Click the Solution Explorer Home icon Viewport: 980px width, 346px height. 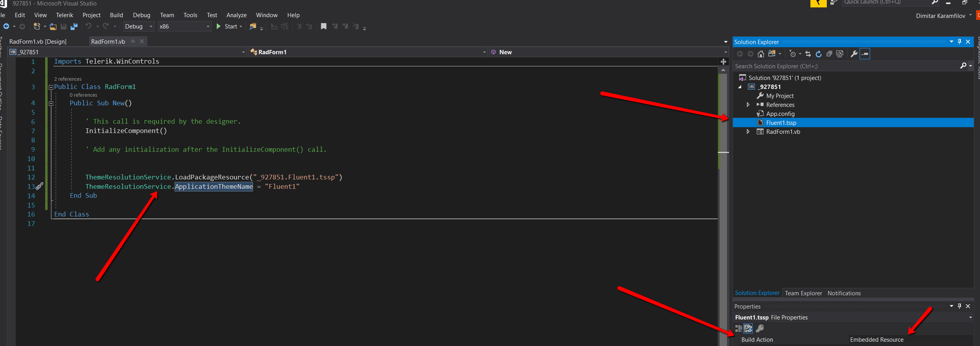(x=761, y=54)
